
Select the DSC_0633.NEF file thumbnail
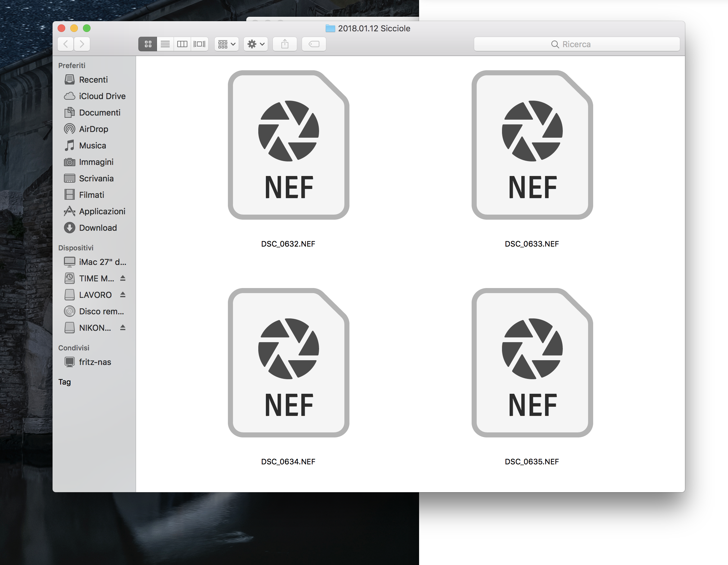pyautogui.click(x=532, y=145)
